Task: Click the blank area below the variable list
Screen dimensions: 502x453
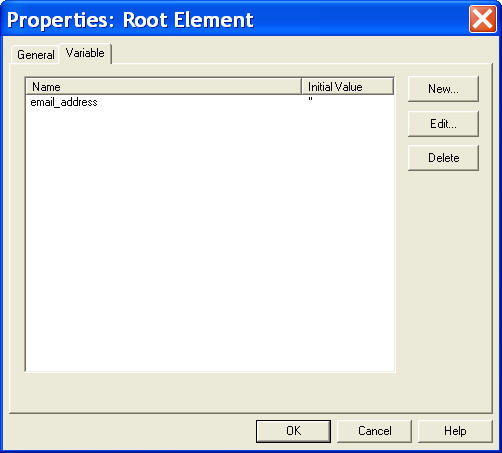Action: [210, 392]
